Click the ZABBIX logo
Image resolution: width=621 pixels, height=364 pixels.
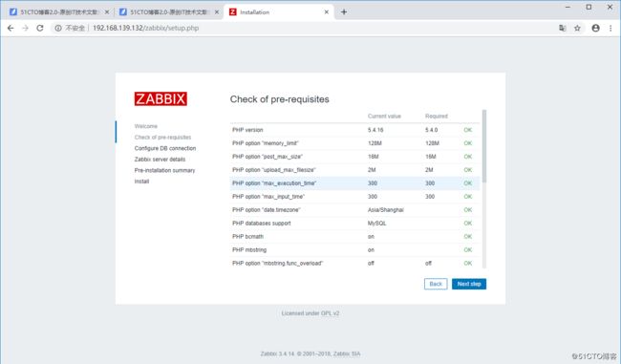[161, 98]
